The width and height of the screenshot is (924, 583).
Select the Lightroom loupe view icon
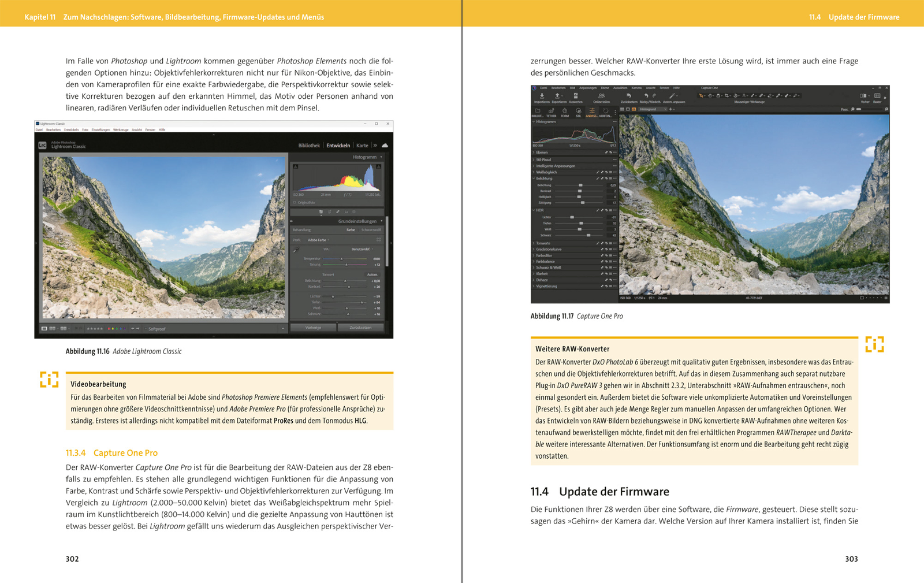click(44, 329)
